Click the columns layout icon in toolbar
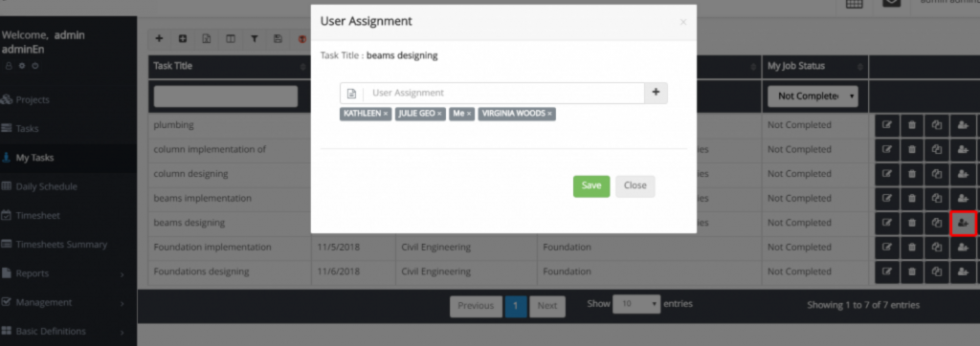This screenshot has width=980, height=346. [231, 39]
